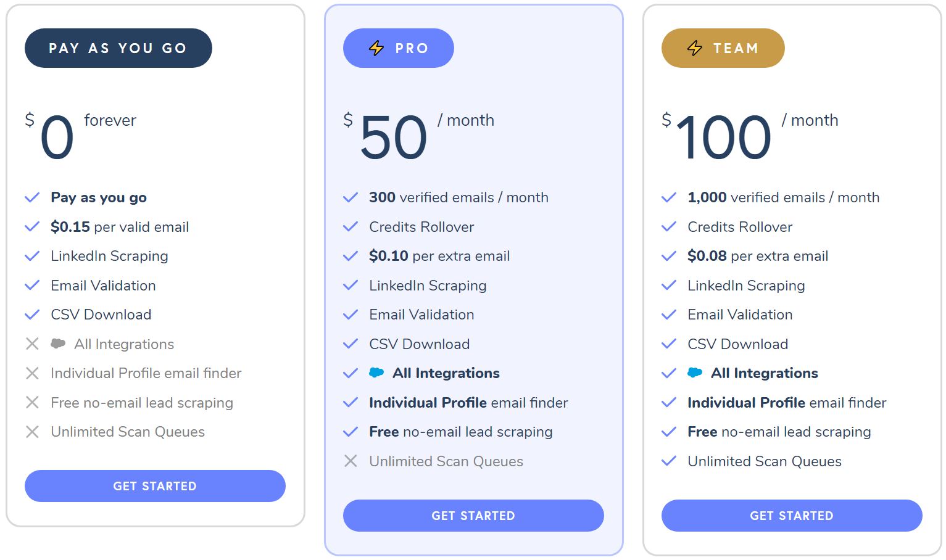Click the checkmark beside Team Unlimited Scan Queues
The height and width of the screenshot is (560, 946).
click(669, 461)
